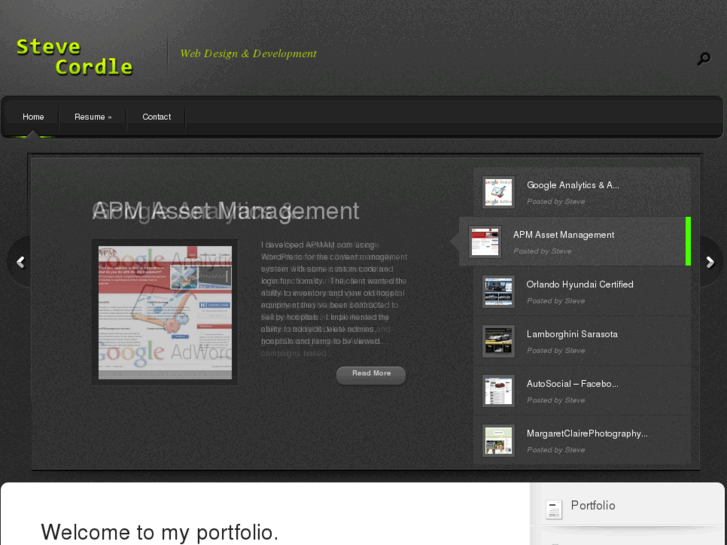The width and height of the screenshot is (727, 545).
Task: Select Lamborghini Sarasota thumbnail
Action: click(x=498, y=341)
